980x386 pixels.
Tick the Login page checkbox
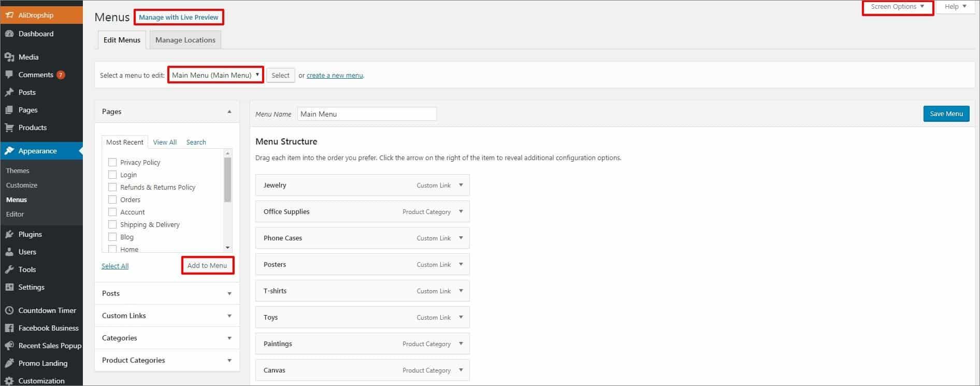click(x=112, y=175)
